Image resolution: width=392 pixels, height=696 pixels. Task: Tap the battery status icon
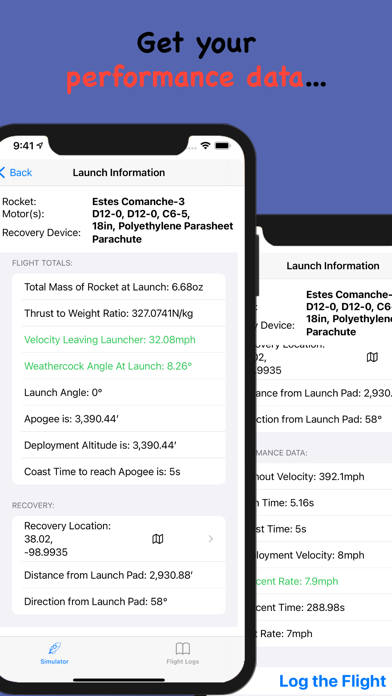(222, 146)
